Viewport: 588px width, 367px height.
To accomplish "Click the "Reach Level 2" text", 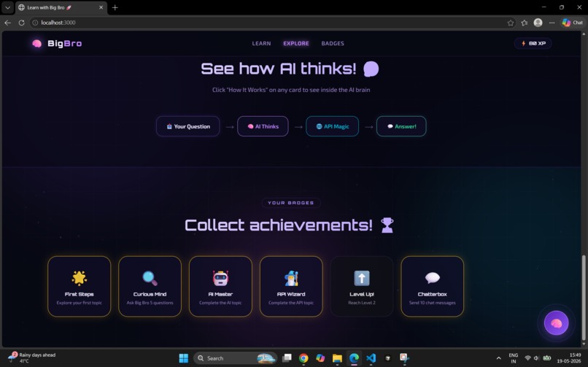I will [x=362, y=303].
